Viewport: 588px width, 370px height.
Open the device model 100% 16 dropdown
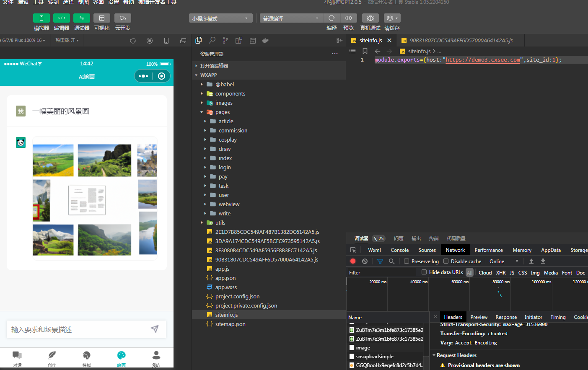point(23,40)
